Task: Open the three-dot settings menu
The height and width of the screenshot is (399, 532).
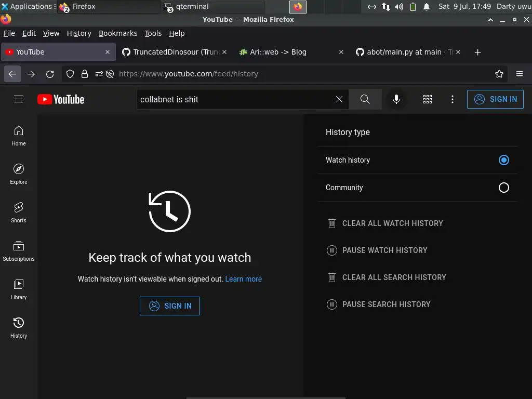Action: tap(453, 99)
